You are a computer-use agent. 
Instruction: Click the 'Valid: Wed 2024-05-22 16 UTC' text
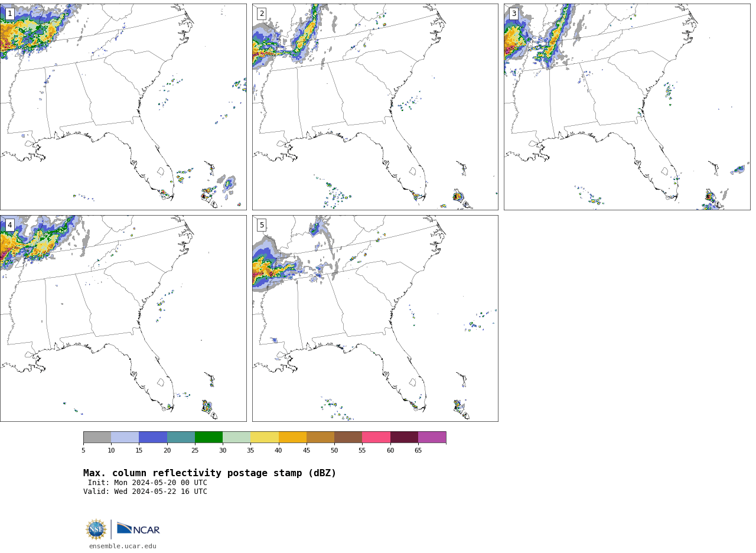[x=145, y=492]
